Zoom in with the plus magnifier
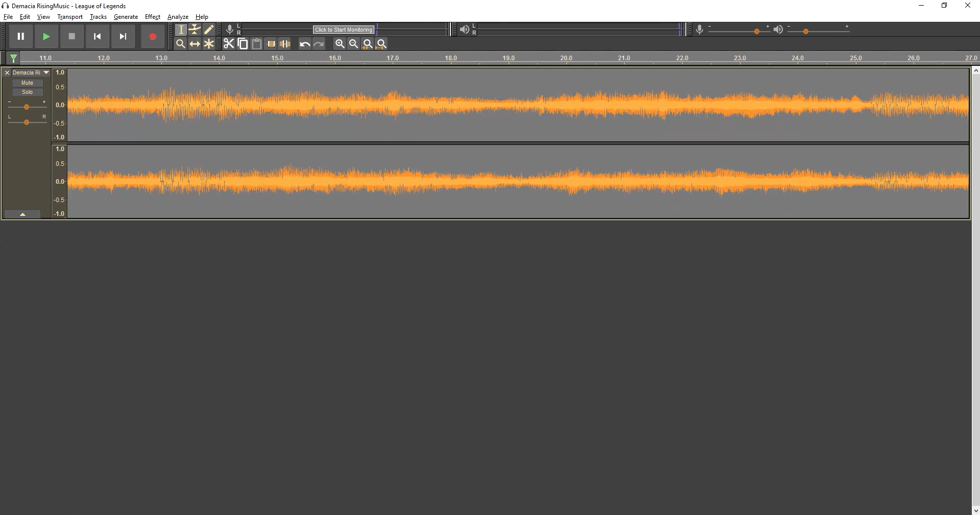Image resolution: width=980 pixels, height=515 pixels. (340, 44)
